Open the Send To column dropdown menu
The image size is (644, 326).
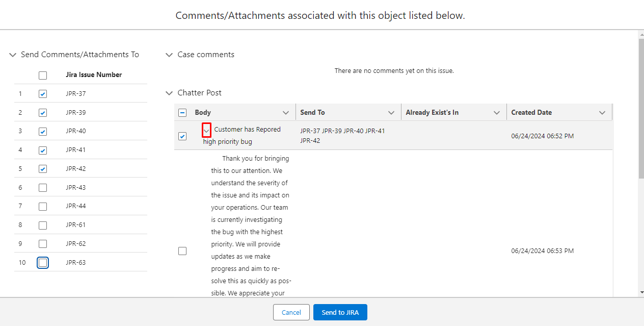click(391, 113)
